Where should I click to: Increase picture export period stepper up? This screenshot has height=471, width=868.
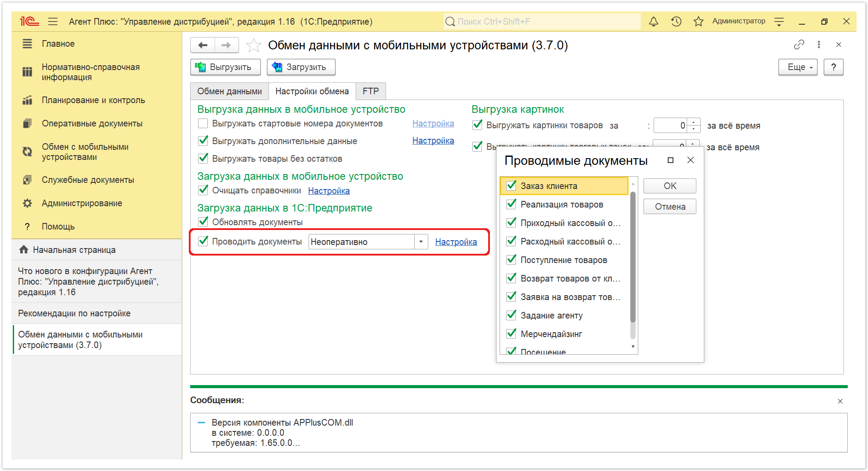point(693,122)
